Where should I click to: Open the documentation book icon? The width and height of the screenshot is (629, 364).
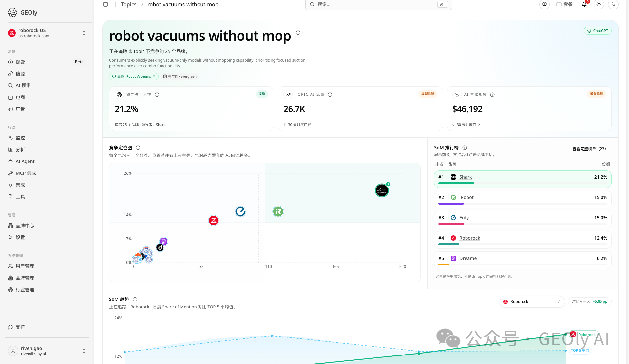[544, 4]
